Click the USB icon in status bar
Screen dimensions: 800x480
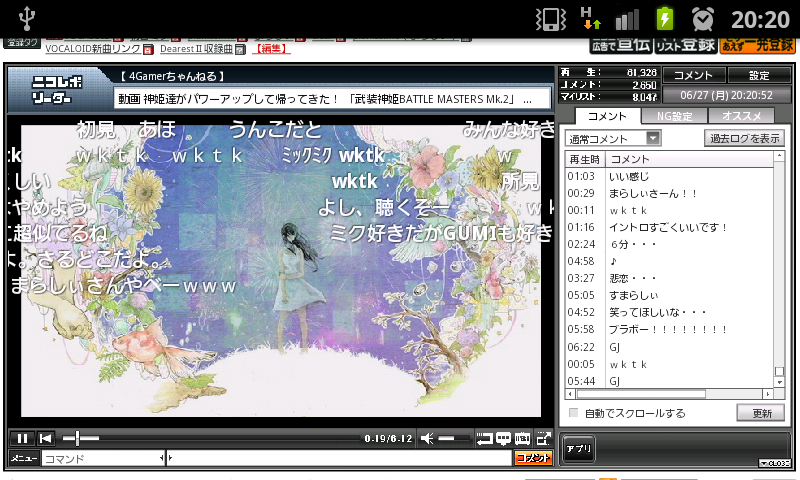tap(27, 19)
